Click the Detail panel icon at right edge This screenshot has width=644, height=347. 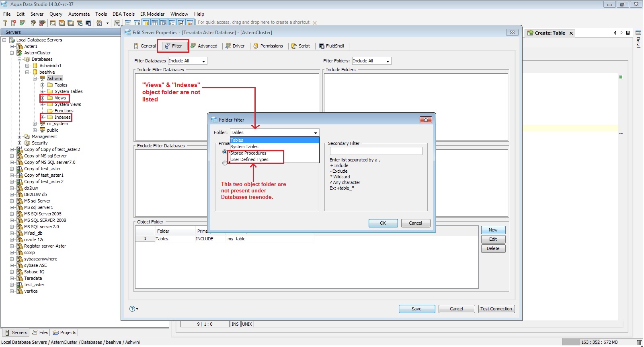[638, 33]
